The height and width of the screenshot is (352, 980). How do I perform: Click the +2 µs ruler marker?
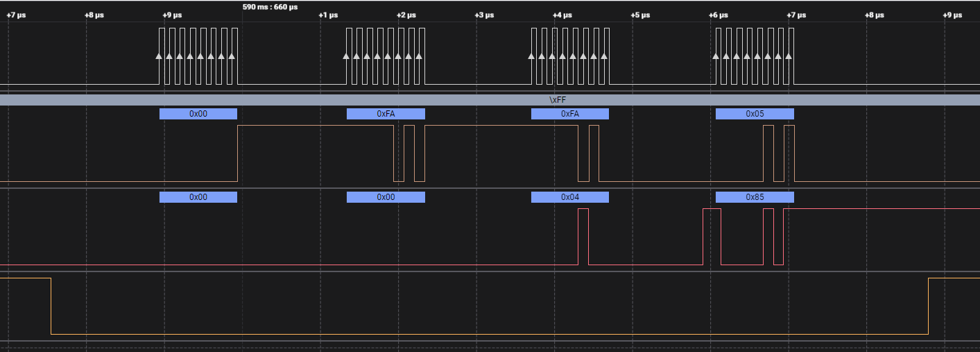[406, 15]
